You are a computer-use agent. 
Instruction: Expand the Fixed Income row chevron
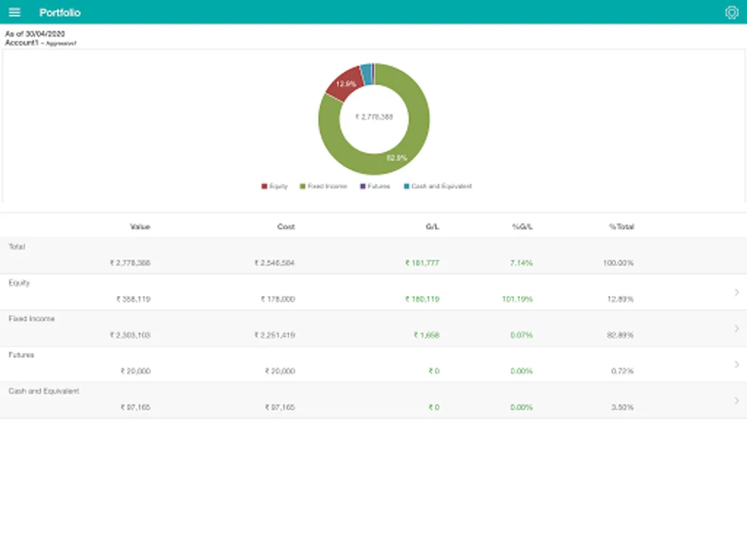pyautogui.click(x=737, y=329)
